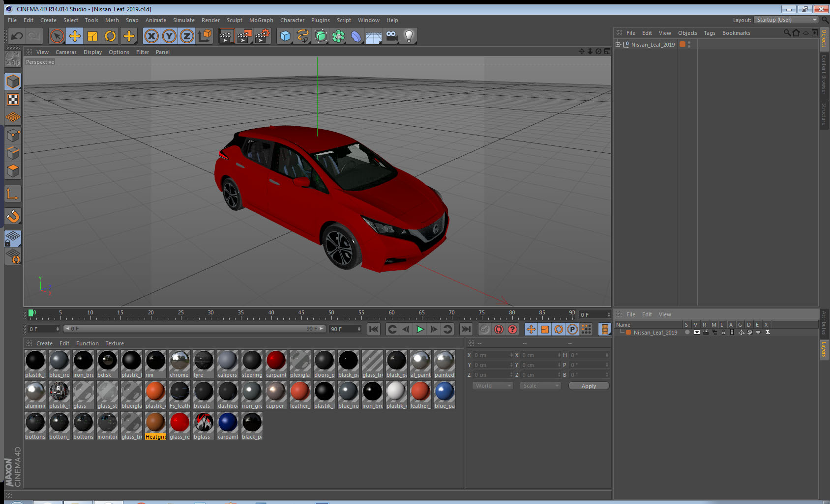Switch to Model mode cube icon

(x=13, y=82)
